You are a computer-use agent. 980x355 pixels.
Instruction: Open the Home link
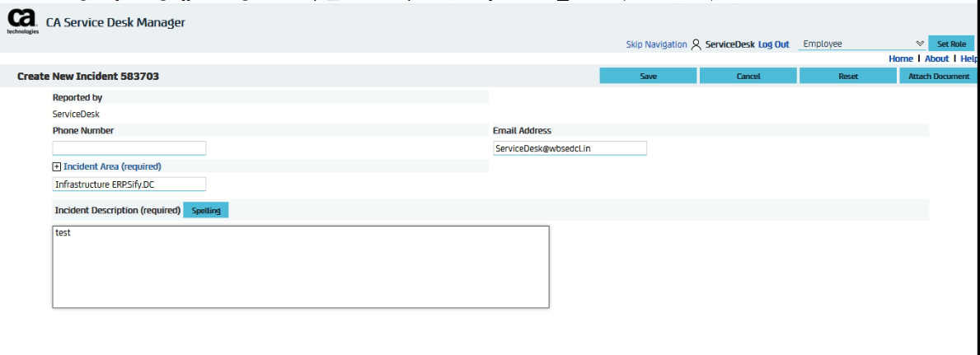click(x=901, y=58)
